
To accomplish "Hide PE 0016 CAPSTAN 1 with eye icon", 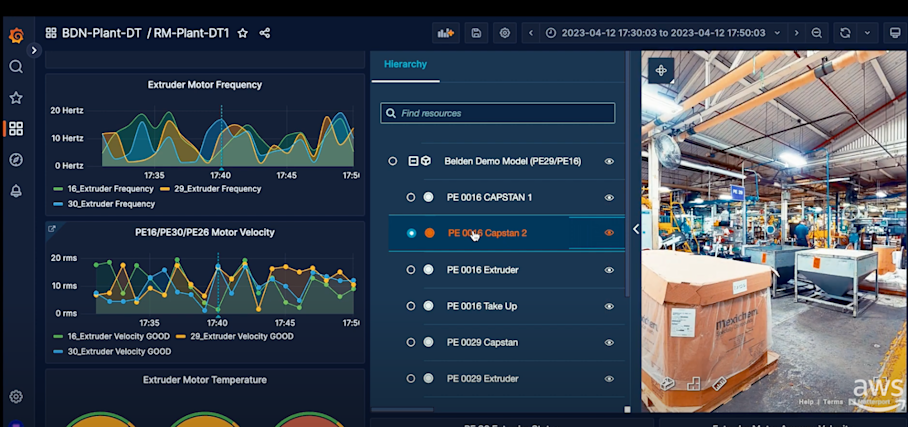I will (609, 198).
